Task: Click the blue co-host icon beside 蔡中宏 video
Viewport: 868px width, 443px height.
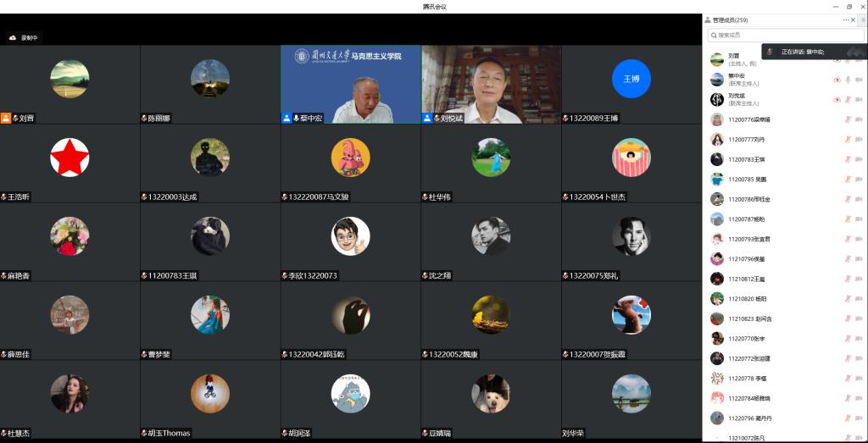Action: click(x=287, y=118)
